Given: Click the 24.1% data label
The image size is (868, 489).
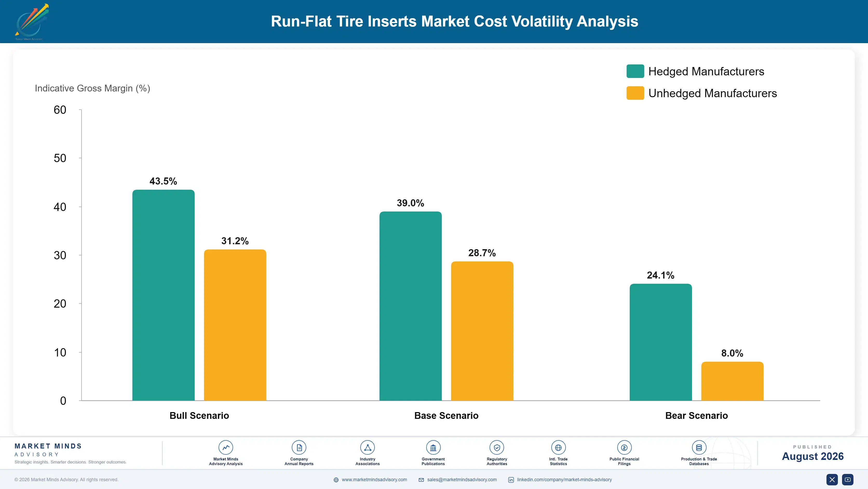Looking at the screenshot, I should click(x=661, y=275).
